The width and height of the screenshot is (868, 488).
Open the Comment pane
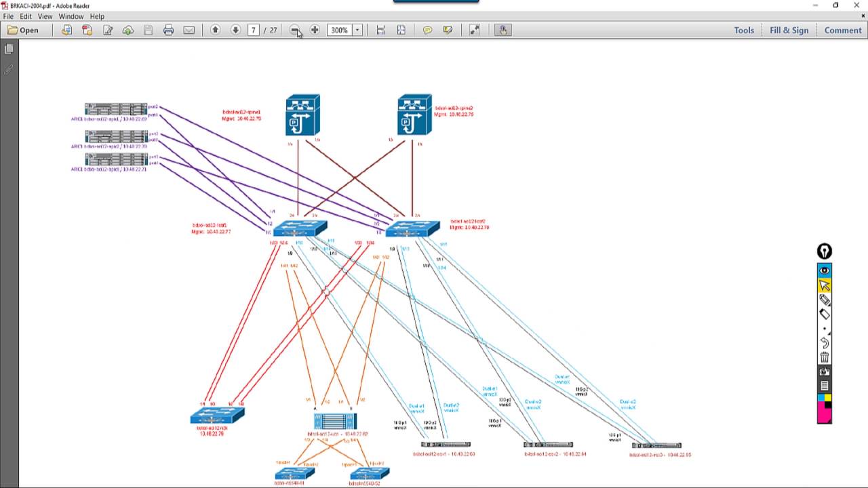point(843,30)
